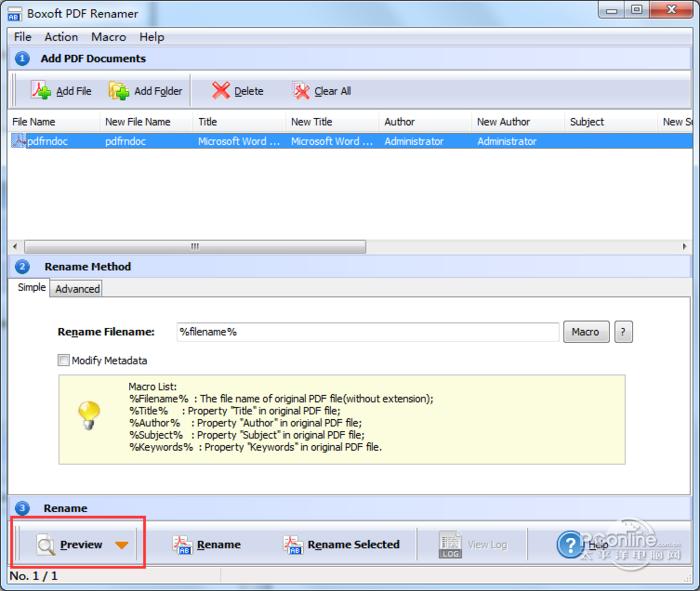700x591 pixels.
Task: Click the PDF icon of pdfrndoc row
Action: 19,141
